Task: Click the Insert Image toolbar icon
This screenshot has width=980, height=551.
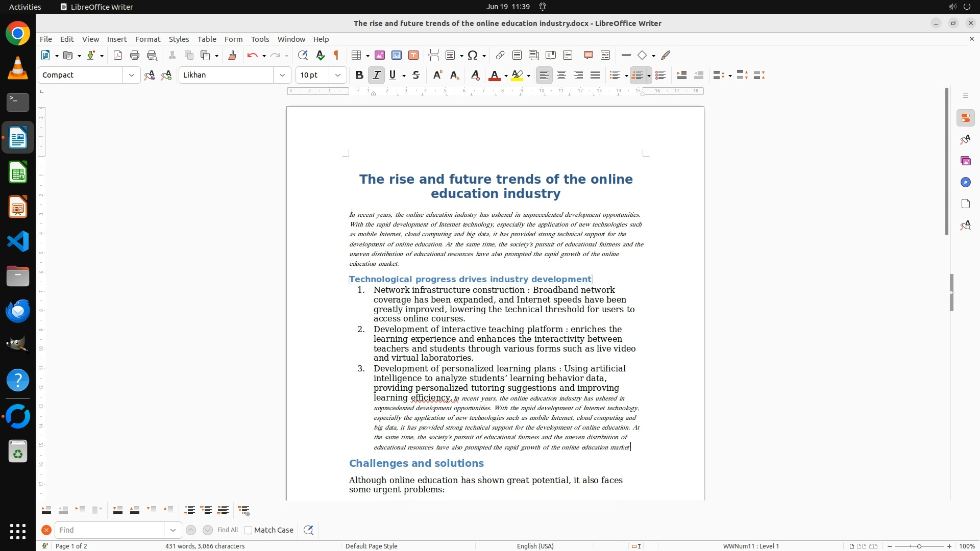Action: [x=380, y=55]
